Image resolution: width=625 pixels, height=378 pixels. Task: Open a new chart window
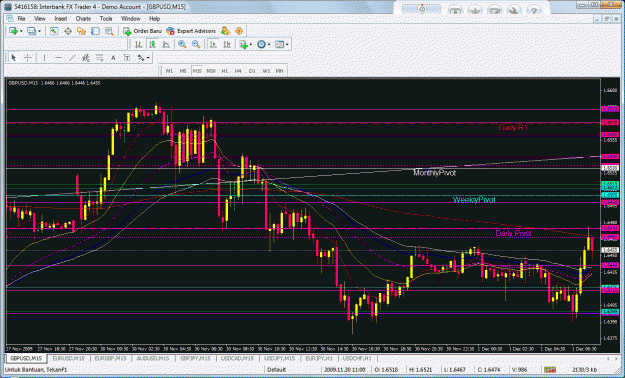click(13, 31)
